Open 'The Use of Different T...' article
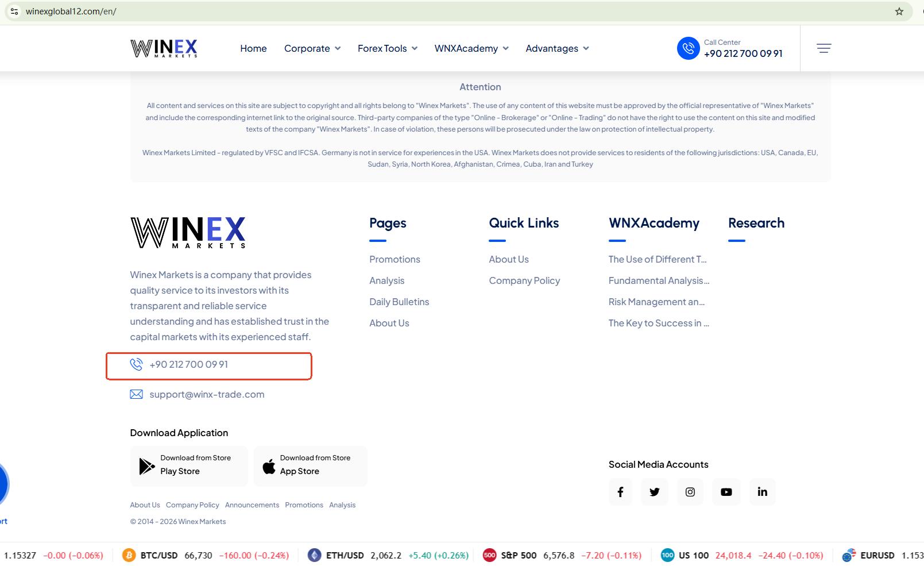This screenshot has height=566, width=924. click(658, 259)
